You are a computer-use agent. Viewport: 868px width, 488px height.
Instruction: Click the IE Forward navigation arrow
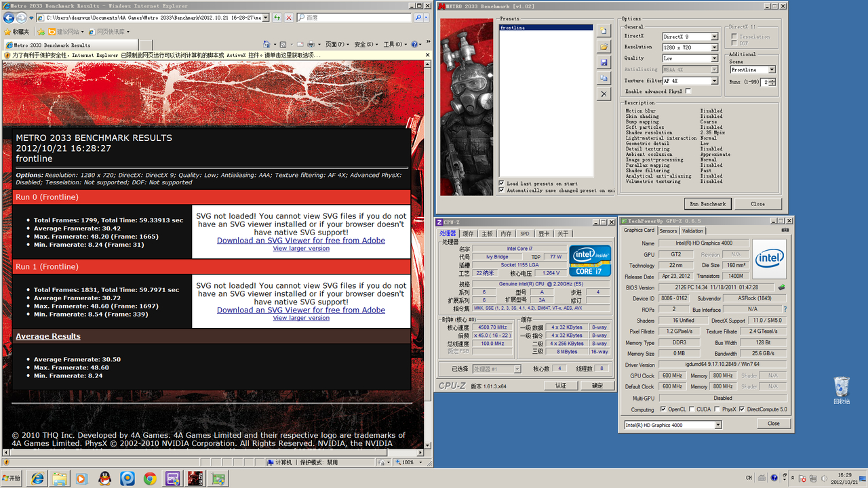[x=22, y=18]
